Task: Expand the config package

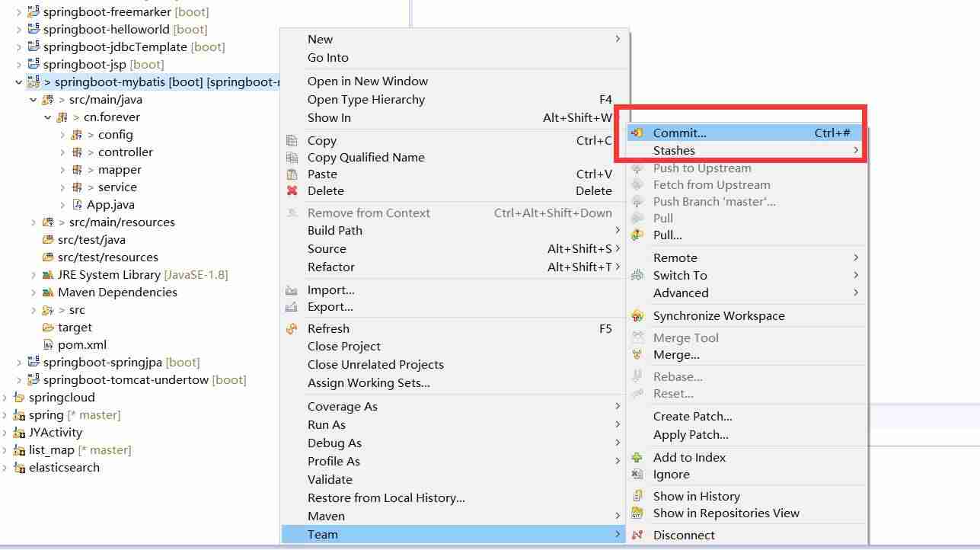Action: pos(62,135)
